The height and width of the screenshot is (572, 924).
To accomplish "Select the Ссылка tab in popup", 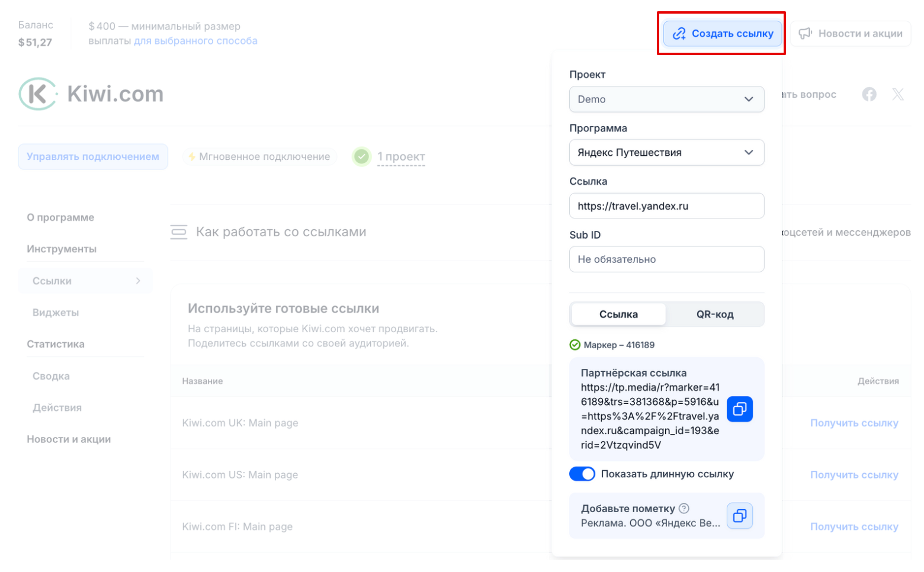I will 618,314.
